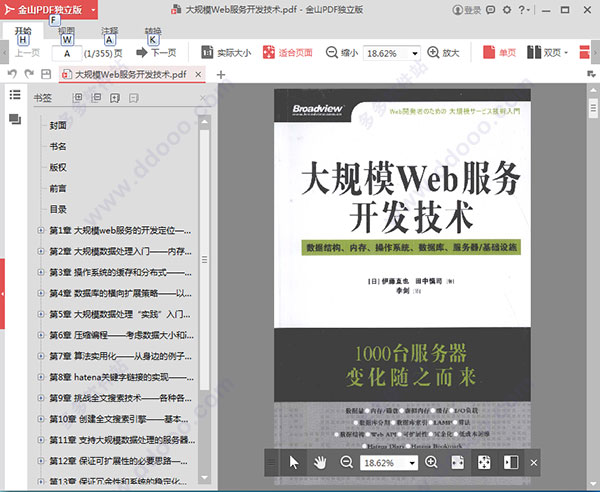Screen dimensions: 600x492
Task: Choose the arrow select tool in floating bar
Action: [293, 463]
